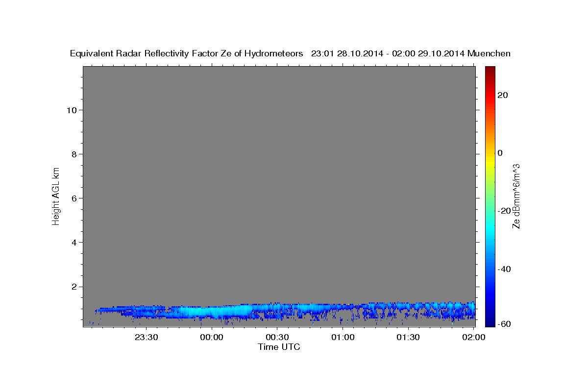Click the '4' height tick label
This screenshot has height=392, width=588.
[x=73, y=242]
